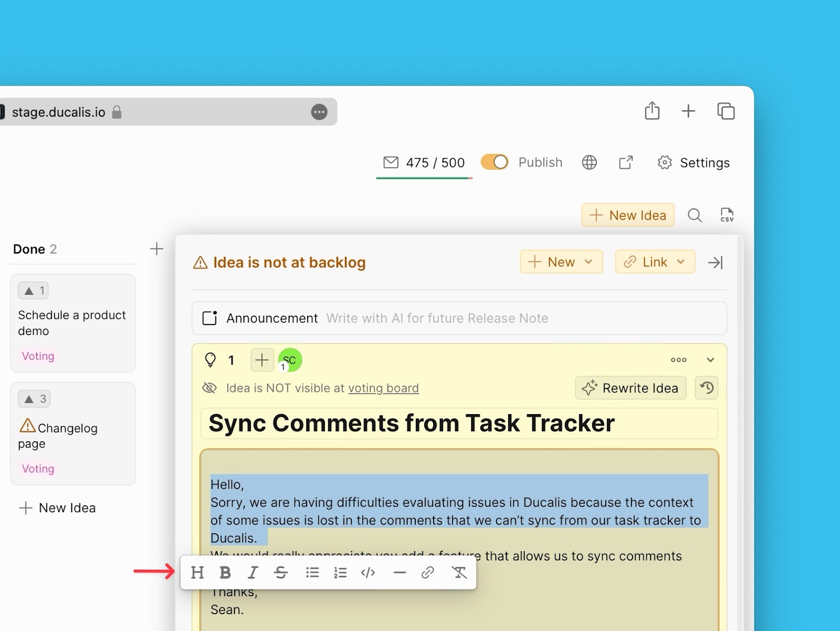The width and height of the screenshot is (840, 631).
Task: Insert a bulleted list
Action: 312,572
